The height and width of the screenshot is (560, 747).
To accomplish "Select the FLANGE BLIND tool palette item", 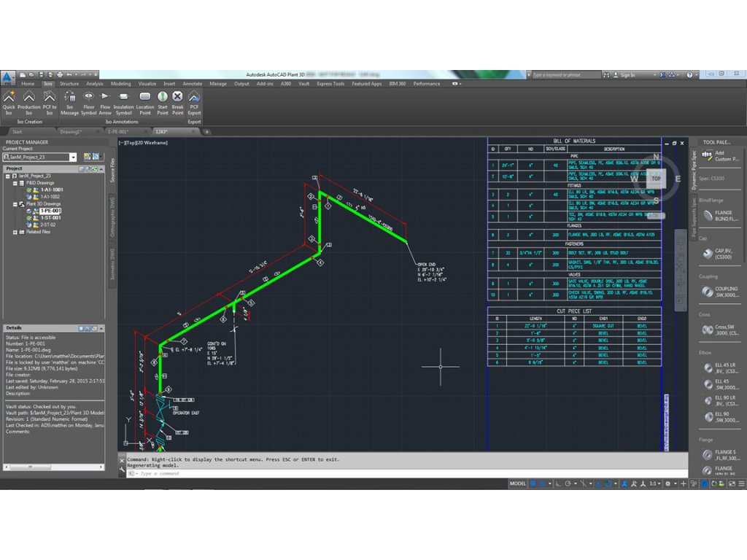I will pyautogui.click(x=721, y=216).
